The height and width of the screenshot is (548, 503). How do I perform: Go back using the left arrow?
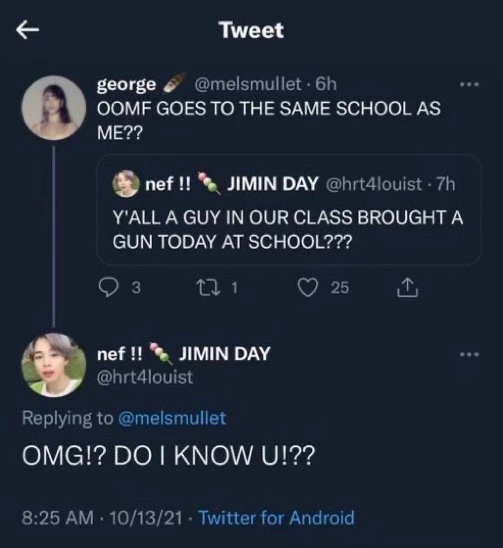27,30
